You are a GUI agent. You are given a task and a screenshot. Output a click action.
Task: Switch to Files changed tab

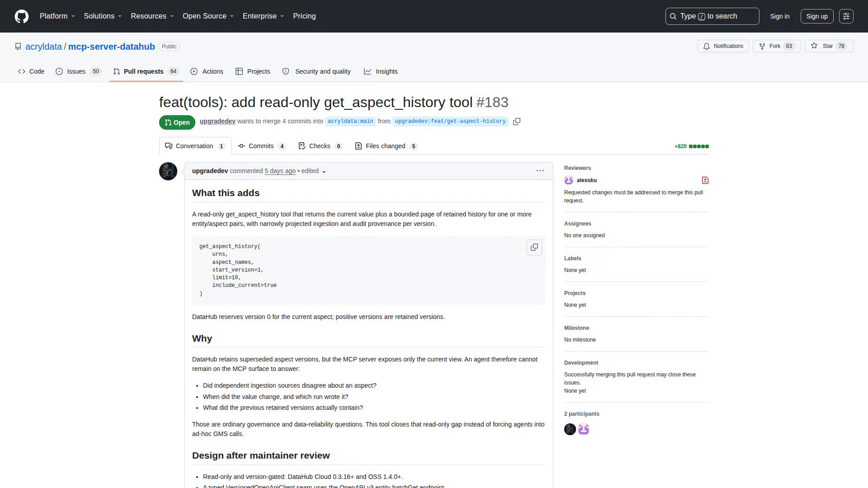click(386, 146)
